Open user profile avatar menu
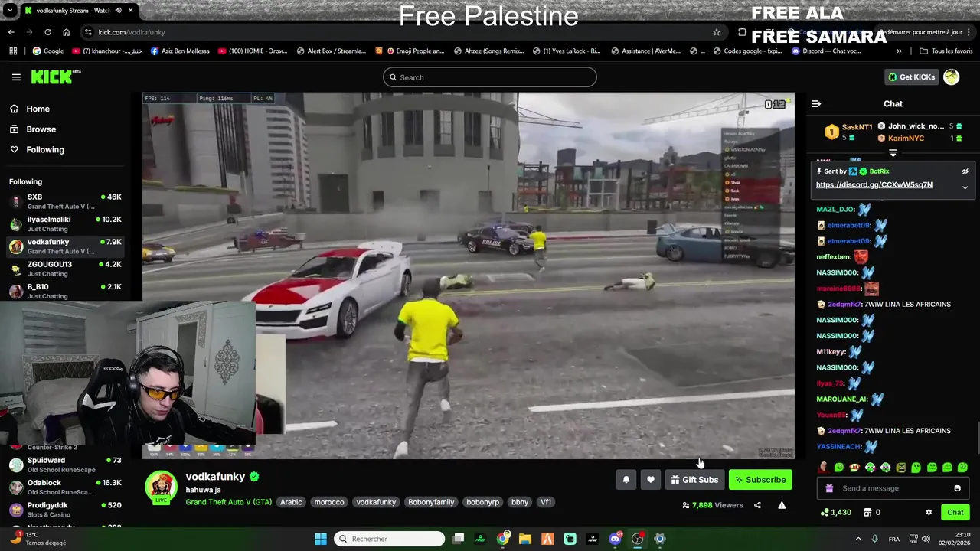Image resolution: width=980 pixels, height=551 pixels. coord(952,77)
